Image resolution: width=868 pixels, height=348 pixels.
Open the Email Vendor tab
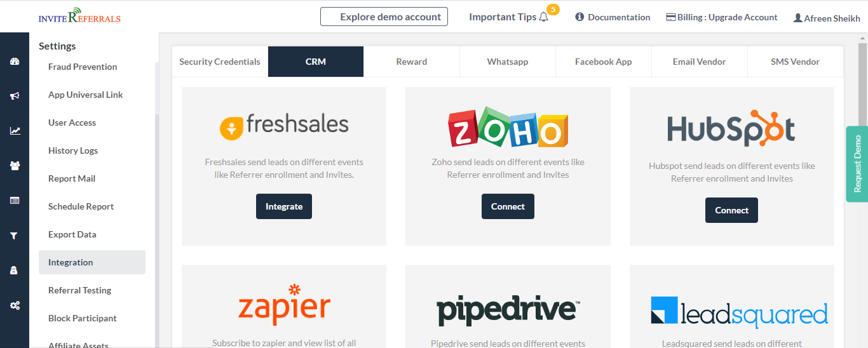click(x=700, y=62)
